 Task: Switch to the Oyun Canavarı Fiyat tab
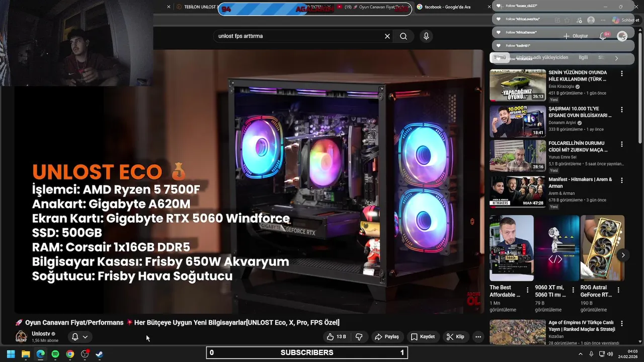pos(373,7)
